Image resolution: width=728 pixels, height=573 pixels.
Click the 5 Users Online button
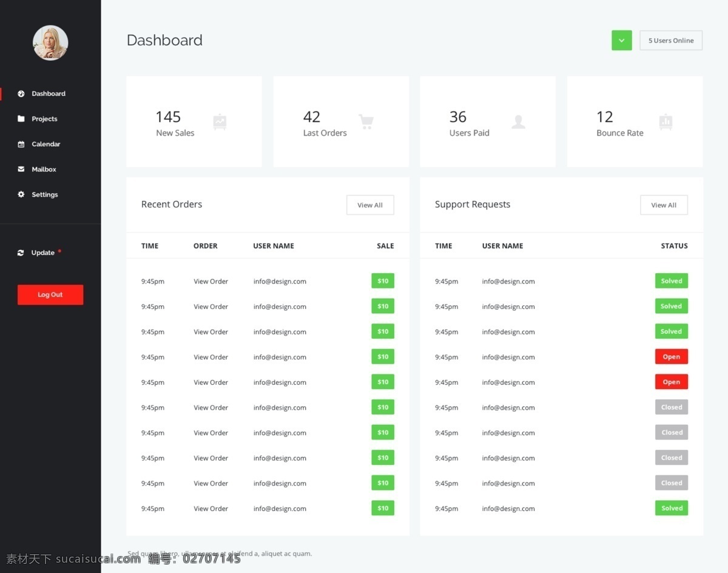pyautogui.click(x=671, y=41)
